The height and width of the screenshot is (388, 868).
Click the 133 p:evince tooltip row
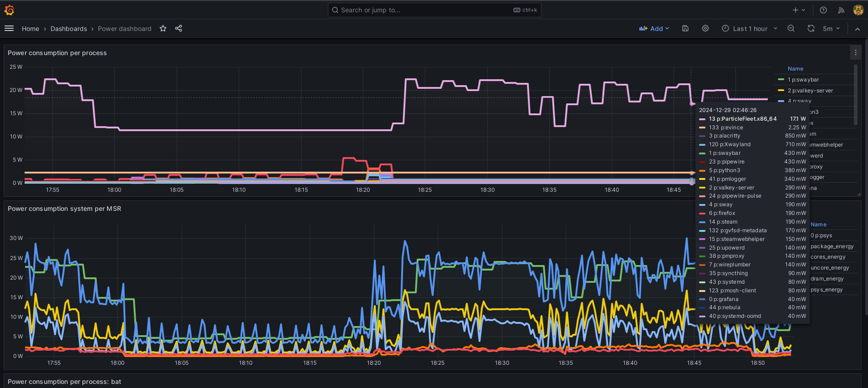(752, 128)
